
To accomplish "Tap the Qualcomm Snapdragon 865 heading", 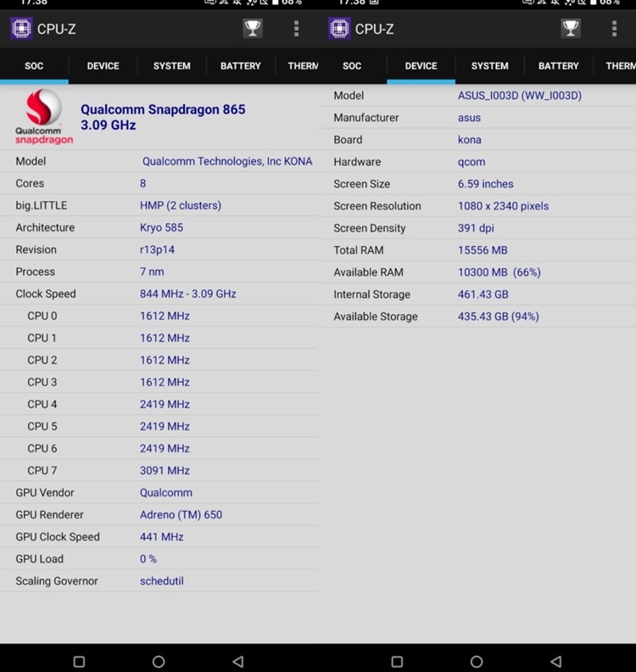I will [x=163, y=109].
